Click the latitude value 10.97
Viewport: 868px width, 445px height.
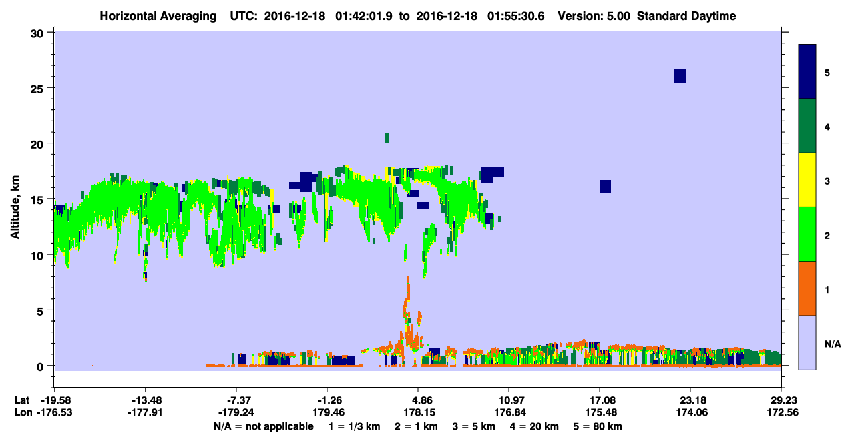click(x=509, y=400)
